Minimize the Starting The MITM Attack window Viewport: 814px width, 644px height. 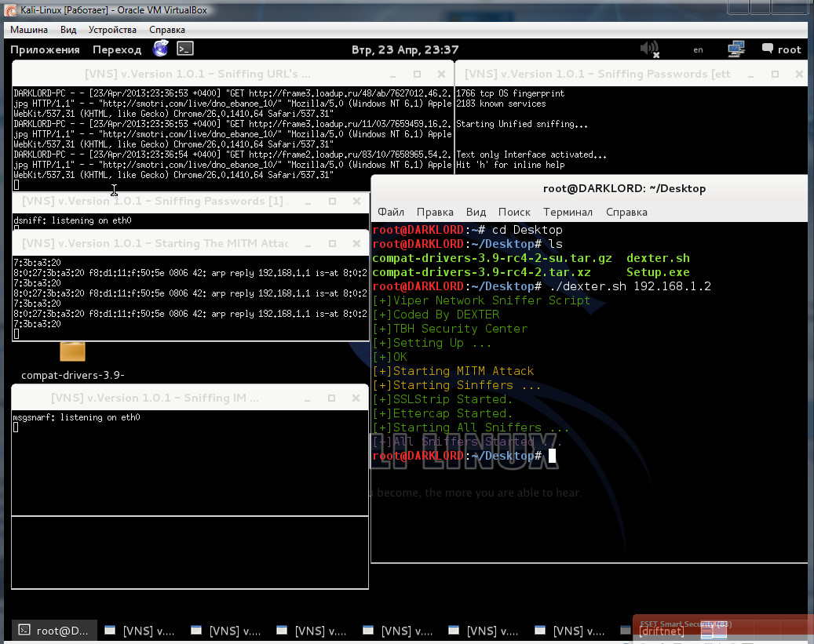point(308,244)
